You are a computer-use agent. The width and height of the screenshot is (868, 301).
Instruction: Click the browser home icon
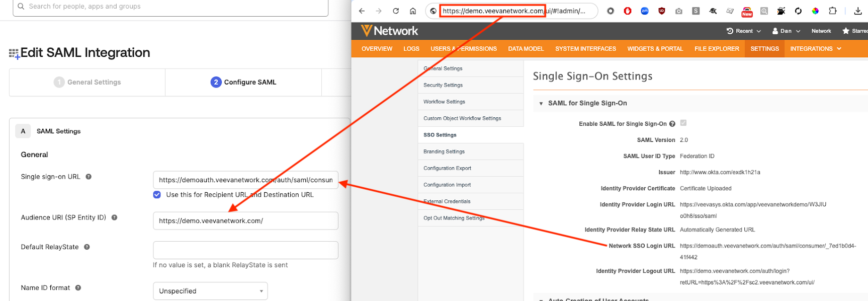point(412,11)
